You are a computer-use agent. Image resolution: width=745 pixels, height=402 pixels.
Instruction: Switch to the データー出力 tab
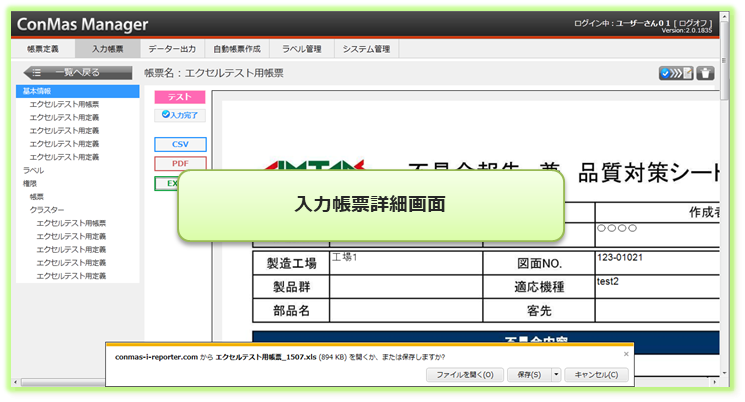pyautogui.click(x=171, y=48)
